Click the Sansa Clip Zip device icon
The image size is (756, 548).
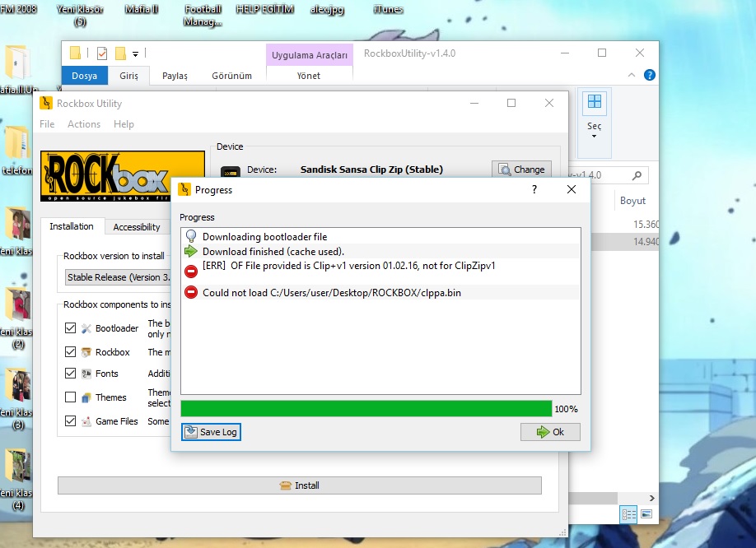[231, 171]
